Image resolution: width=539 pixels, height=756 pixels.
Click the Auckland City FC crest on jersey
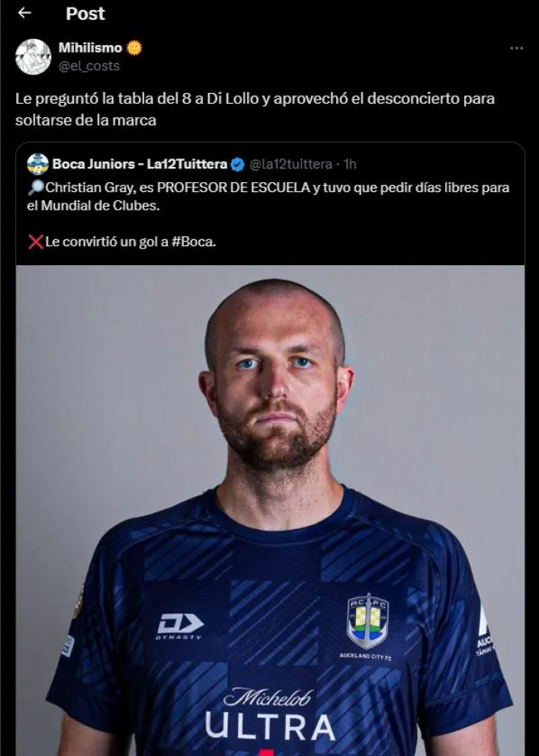[367, 623]
